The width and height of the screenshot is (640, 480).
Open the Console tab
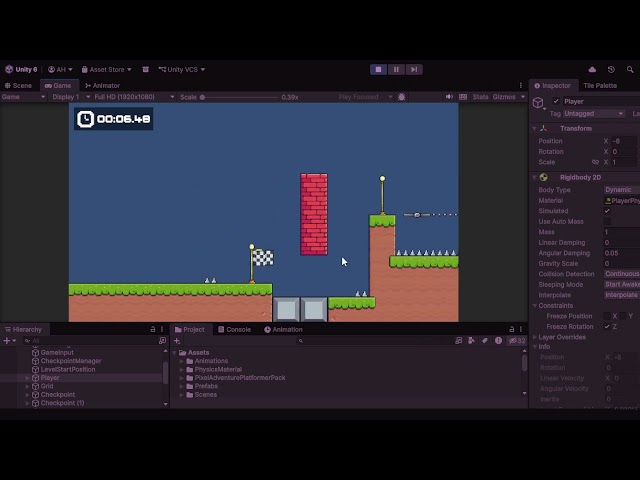(x=235, y=330)
